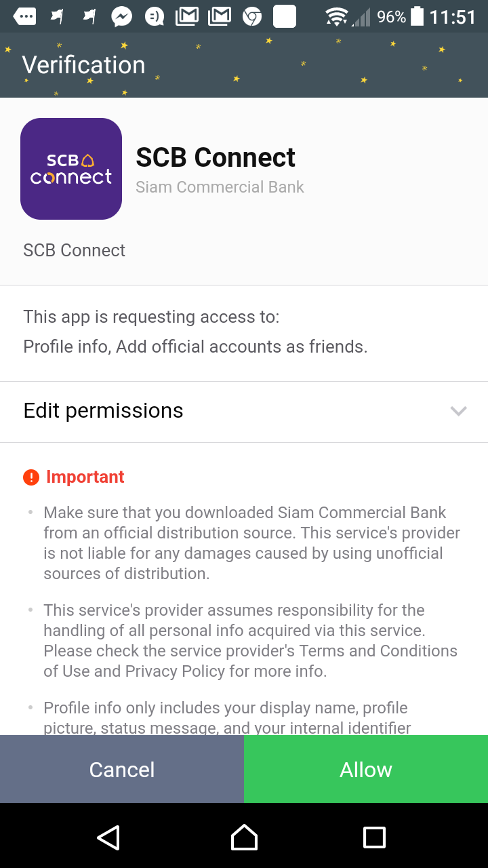Tap the white square notification icon
488x868 pixels.
pos(285,16)
